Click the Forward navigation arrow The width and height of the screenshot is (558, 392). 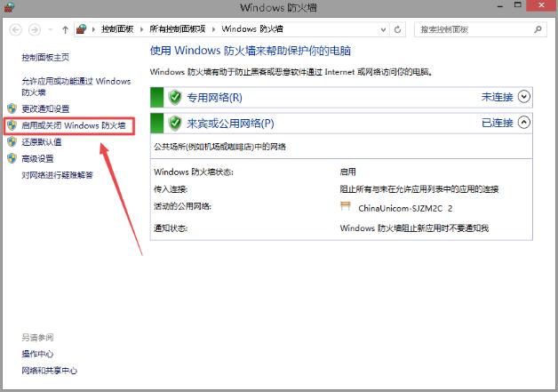[35, 29]
